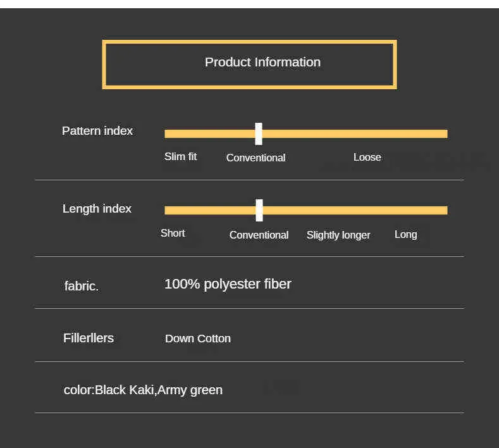Select the Short length label

173,233
